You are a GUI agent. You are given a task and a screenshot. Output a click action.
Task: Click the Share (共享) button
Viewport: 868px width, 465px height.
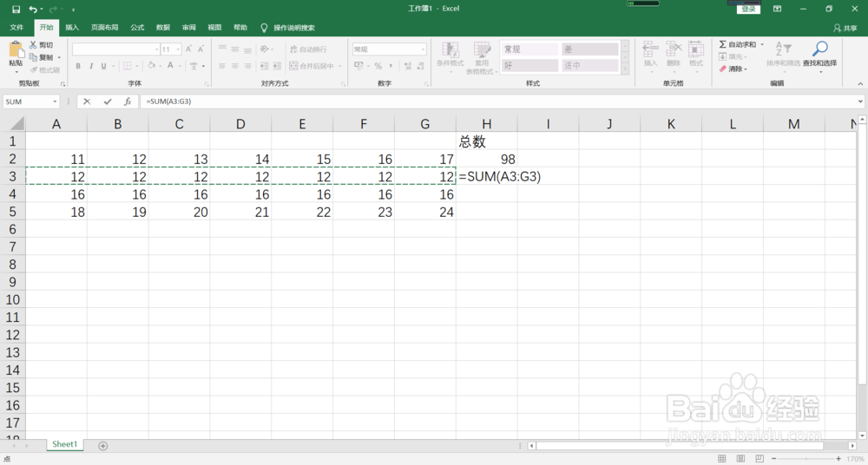point(845,28)
